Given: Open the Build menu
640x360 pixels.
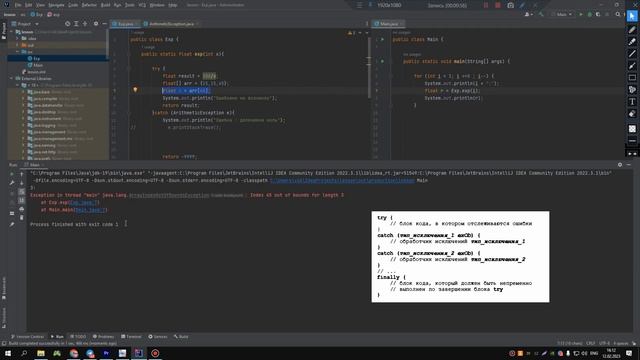Looking at the screenshot, I should (x=105, y=5).
